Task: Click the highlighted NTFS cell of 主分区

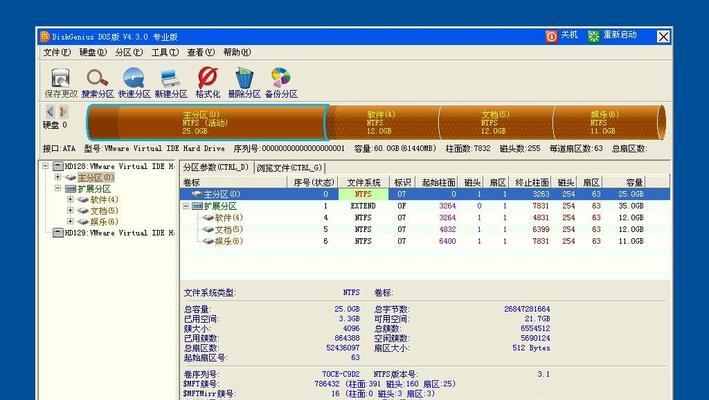Action: [364, 194]
